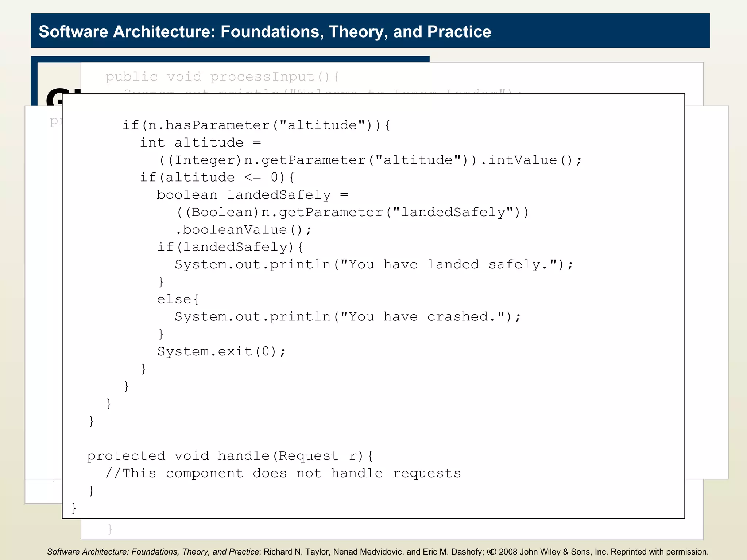Click the 'int altitude =' declaration line

coord(200,143)
